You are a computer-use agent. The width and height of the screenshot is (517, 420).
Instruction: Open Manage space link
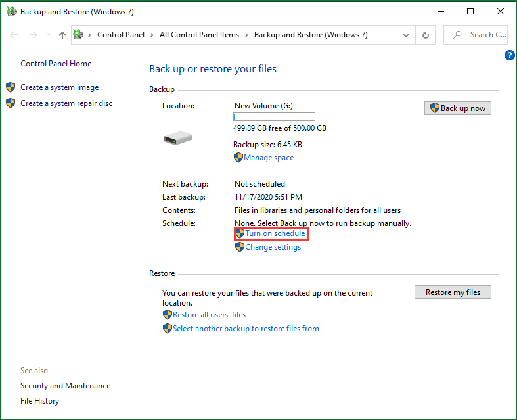pyautogui.click(x=269, y=158)
